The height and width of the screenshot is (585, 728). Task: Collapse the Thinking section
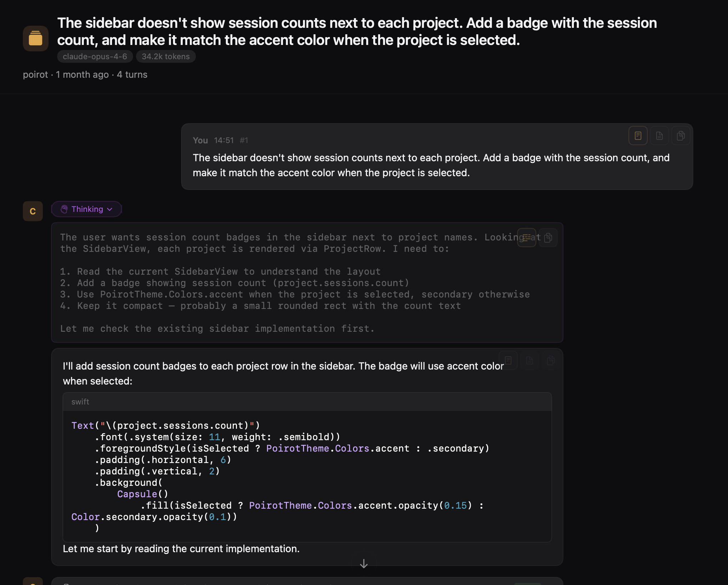pos(86,209)
